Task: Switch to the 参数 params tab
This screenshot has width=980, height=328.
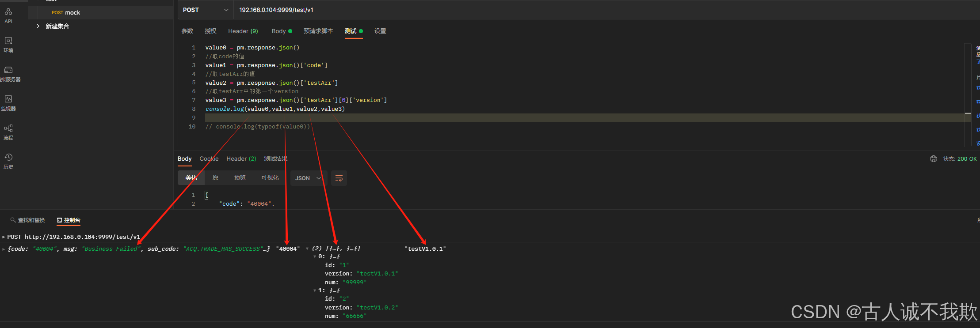Action: click(x=187, y=31)
